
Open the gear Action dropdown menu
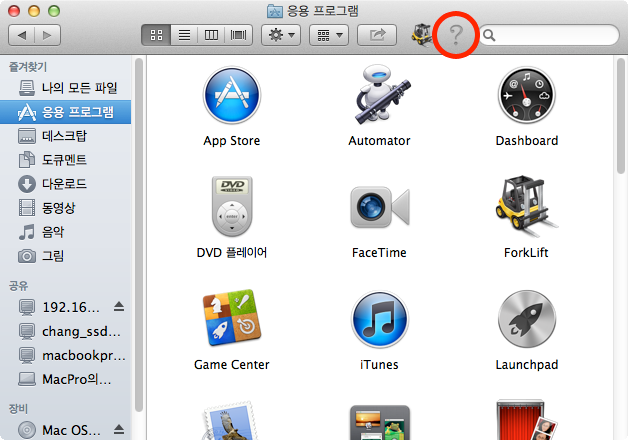281,35
